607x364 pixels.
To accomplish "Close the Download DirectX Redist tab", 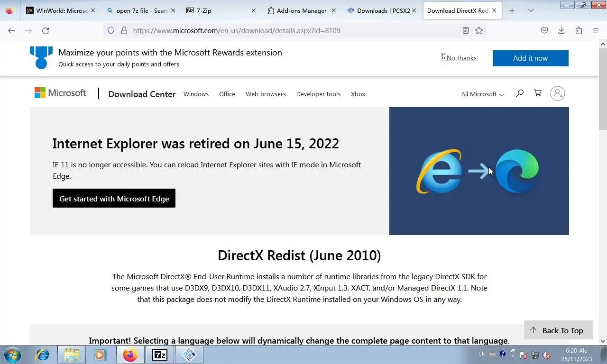I will [495, 10].
